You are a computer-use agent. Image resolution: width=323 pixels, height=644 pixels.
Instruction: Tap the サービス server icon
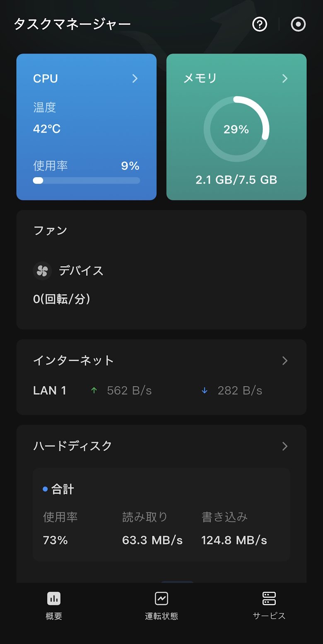pyautogui.click(x=269, y=598)
